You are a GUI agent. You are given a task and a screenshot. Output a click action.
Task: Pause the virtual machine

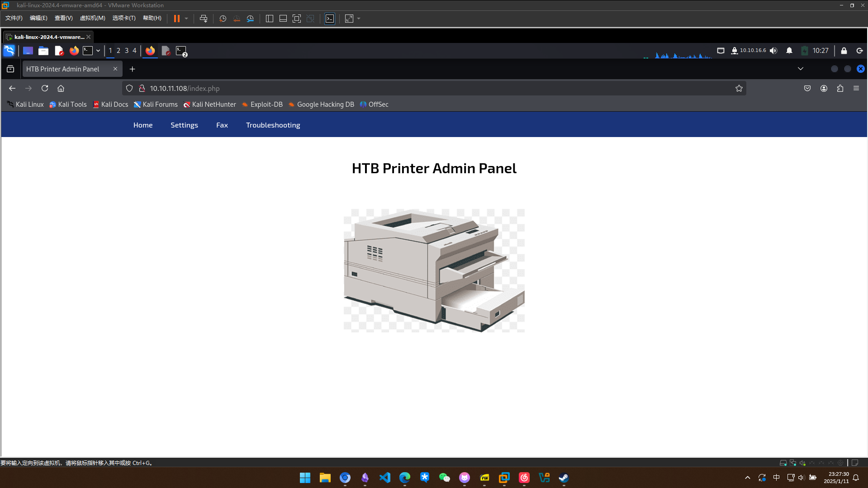(176, 19)
